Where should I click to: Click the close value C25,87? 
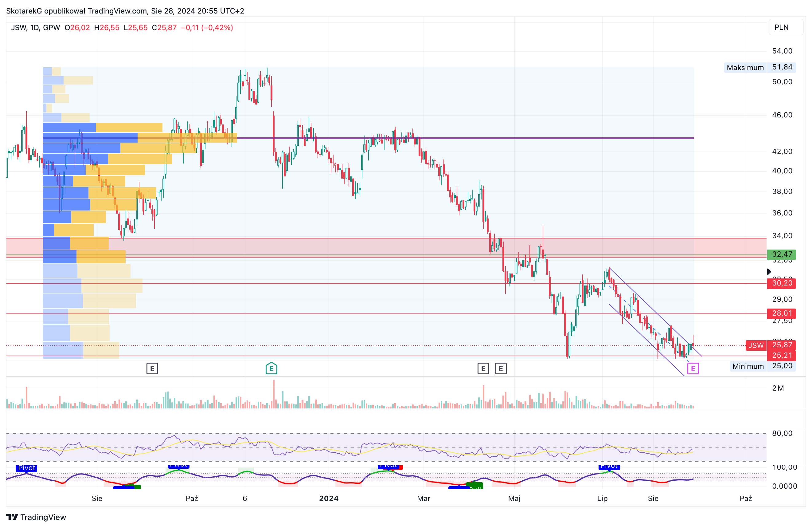point(164,28)
